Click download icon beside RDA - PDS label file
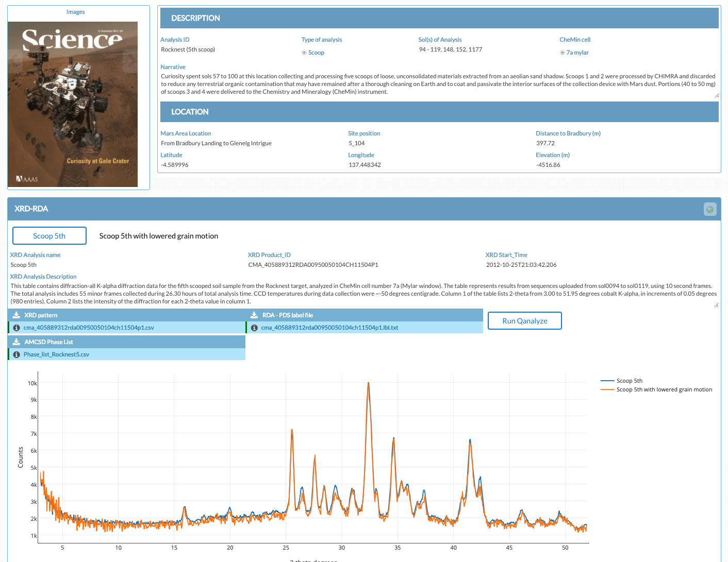728x562 pixels. [x=254, y=315]
